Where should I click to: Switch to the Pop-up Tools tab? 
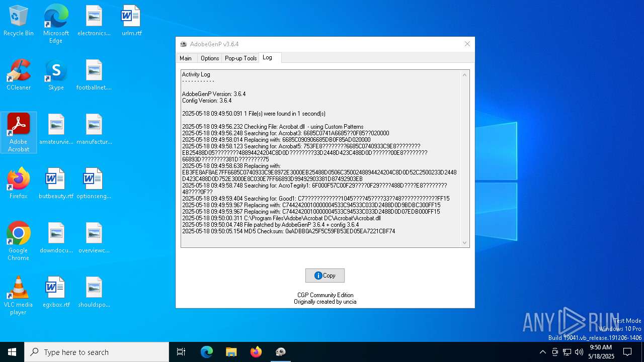tap(240, 58)
